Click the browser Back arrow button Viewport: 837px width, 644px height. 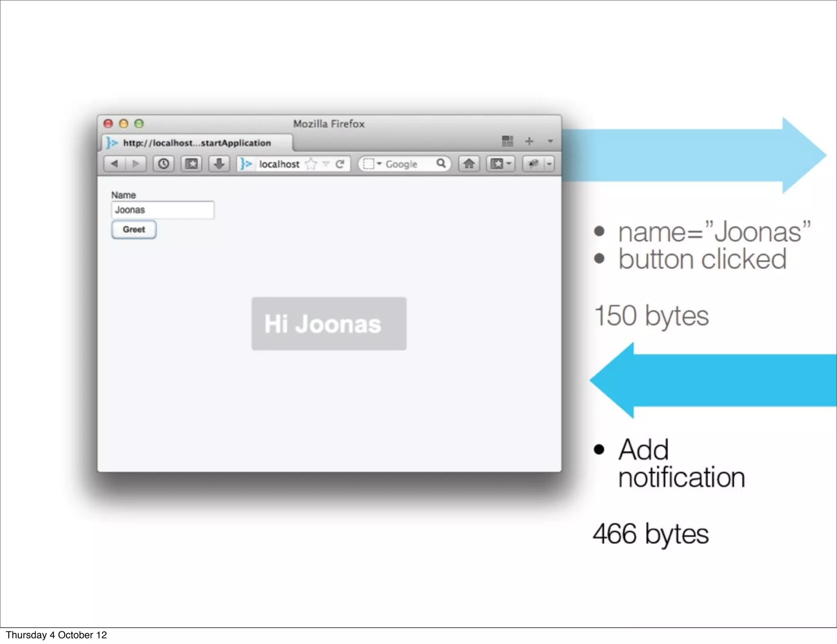tap(114, 164)
